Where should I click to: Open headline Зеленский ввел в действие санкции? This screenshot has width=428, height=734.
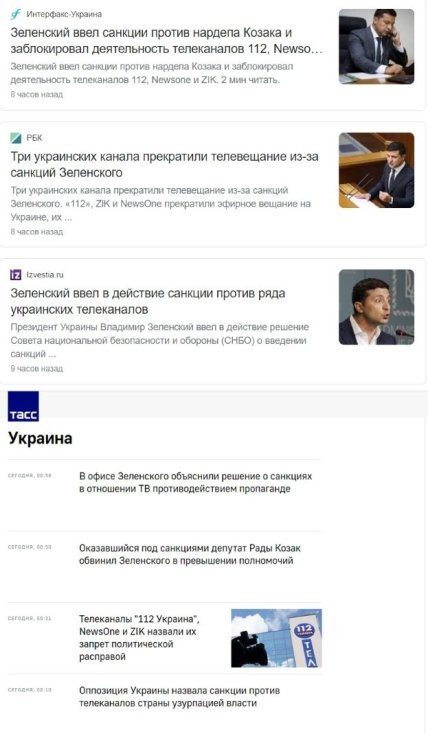click(x=148, y=301)
